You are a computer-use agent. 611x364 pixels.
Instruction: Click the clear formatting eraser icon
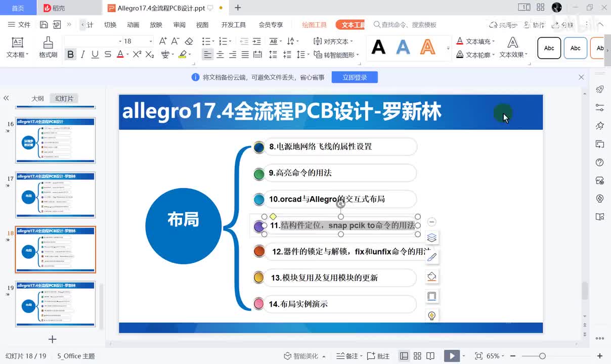(x=189, y=41)
